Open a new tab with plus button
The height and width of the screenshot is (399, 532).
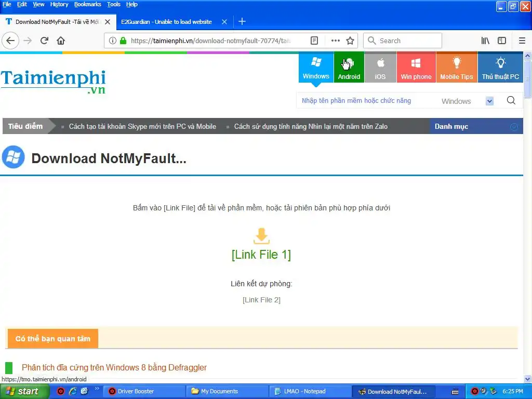coord(242,22)
